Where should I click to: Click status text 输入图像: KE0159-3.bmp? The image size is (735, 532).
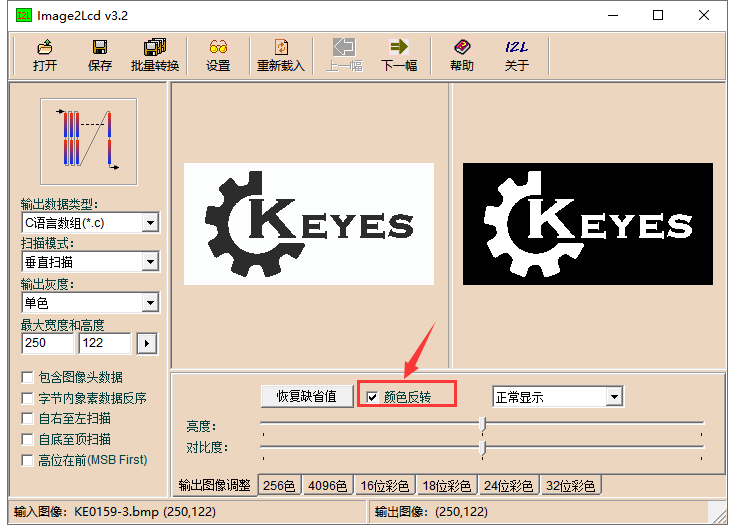click(115, 511)
